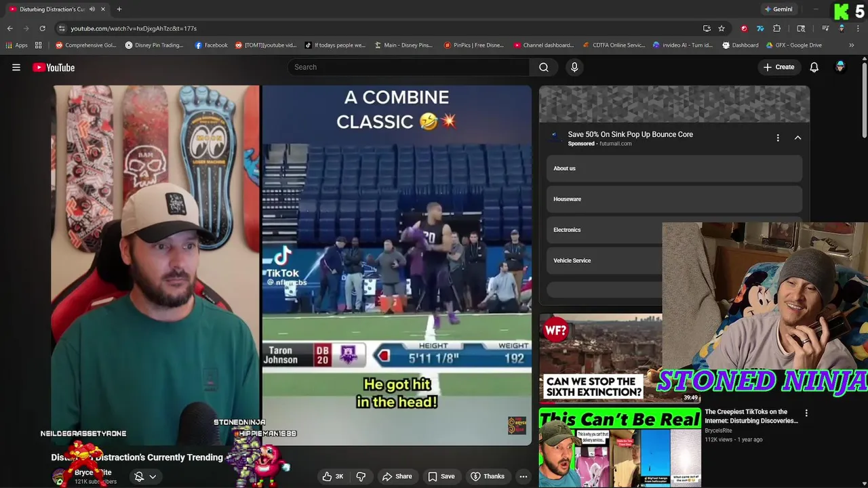Open the browser extensions puzzle icon
Screen dimensions: 868x488
(776, 28)
